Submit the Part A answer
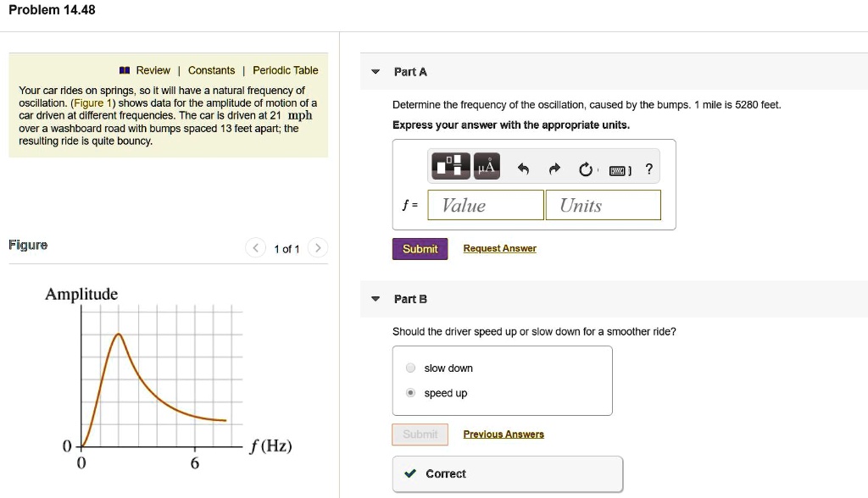 tap(420, 248)
